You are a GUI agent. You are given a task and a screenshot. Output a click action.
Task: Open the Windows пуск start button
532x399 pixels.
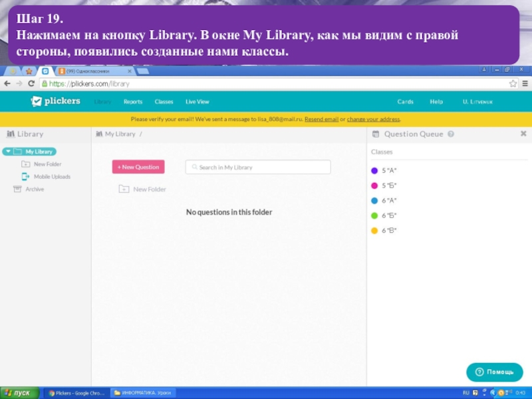19,393
